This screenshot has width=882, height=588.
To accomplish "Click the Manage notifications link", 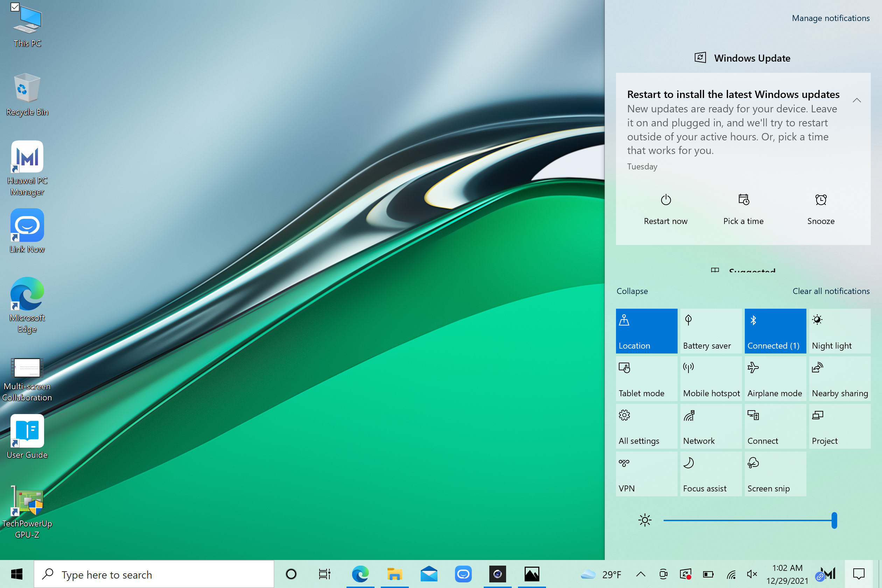I will click(830, 18).
